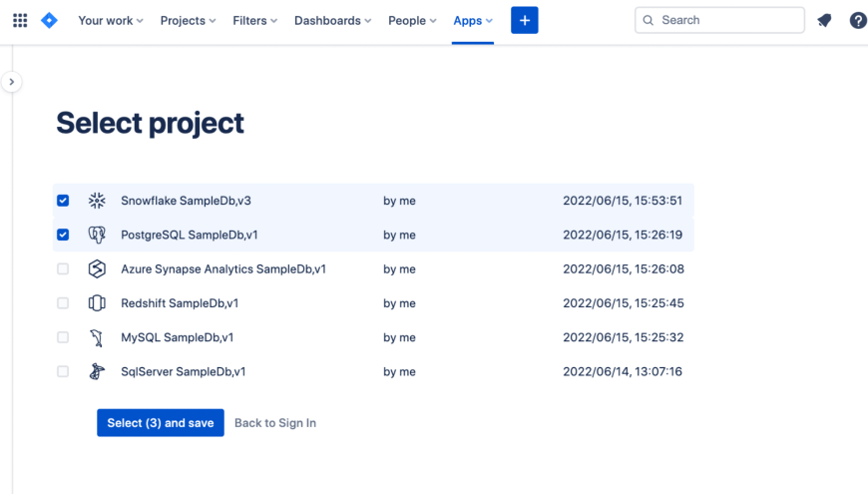Open the Dashboards dropdown menu
The height and width of the screenshot is (494, 868).
(x=332, y=20)
